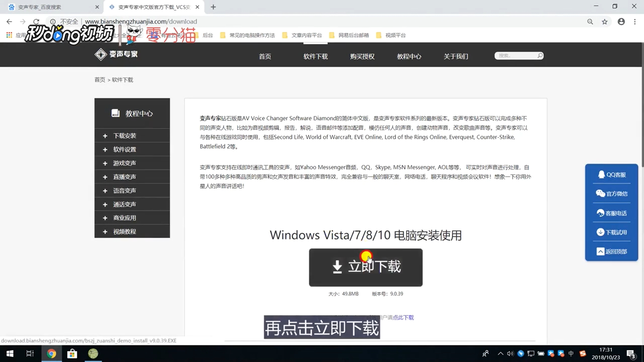The image size is (644, 362).
Task: Open 购买授权 in the navigation menu
Action: (x=362, y=56)
